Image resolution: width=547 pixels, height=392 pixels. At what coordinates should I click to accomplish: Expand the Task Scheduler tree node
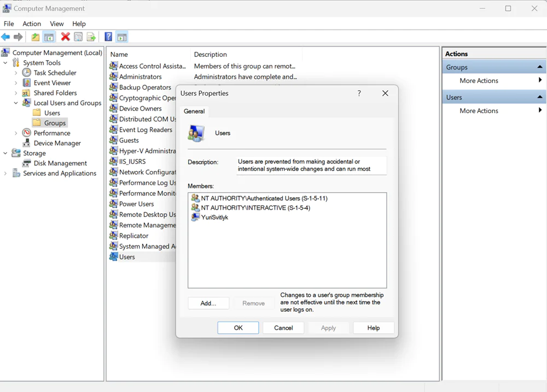16,73
